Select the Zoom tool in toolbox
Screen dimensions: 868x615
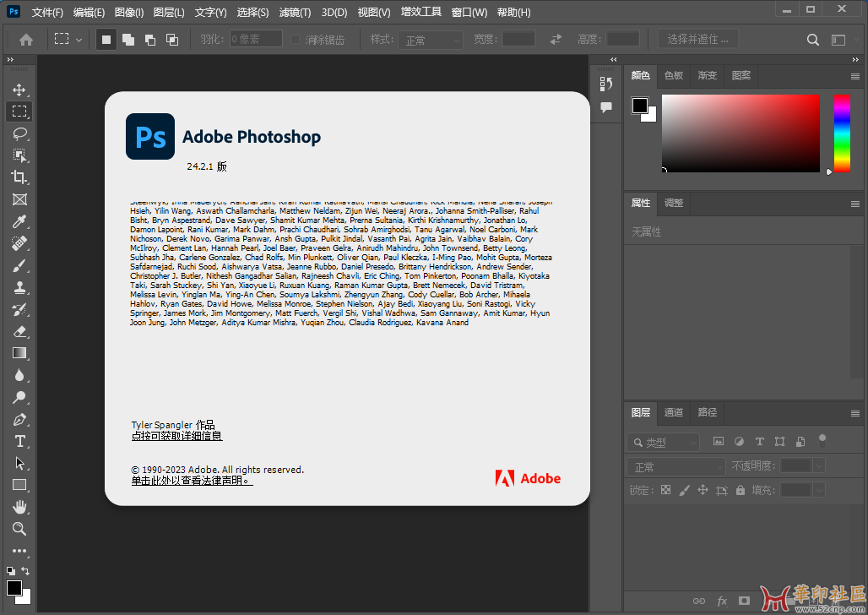click(x=19, y=529)
